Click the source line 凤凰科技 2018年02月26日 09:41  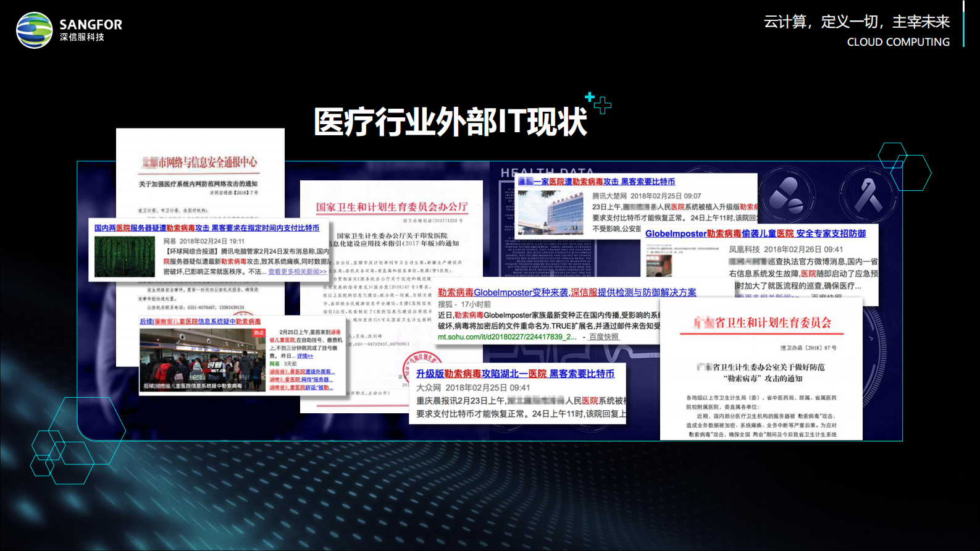pyautogui.click(x=785, y=250)
